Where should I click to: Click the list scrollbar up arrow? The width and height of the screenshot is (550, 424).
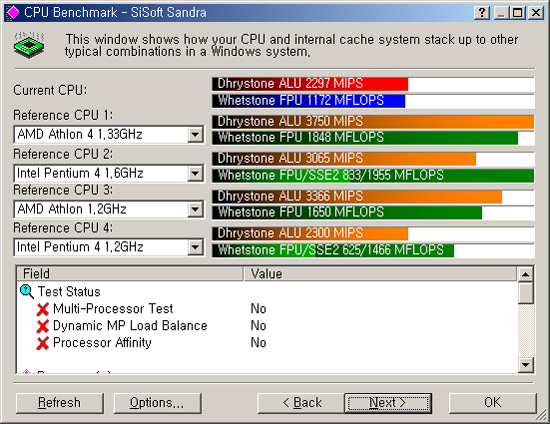click(525, 274)
